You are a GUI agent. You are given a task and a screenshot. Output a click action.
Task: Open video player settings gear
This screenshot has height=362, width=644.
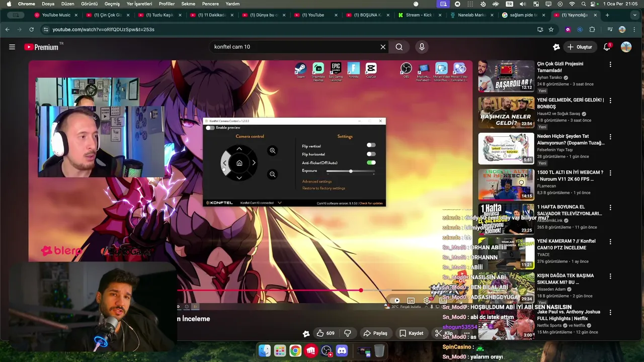click(x=427, y=301)
